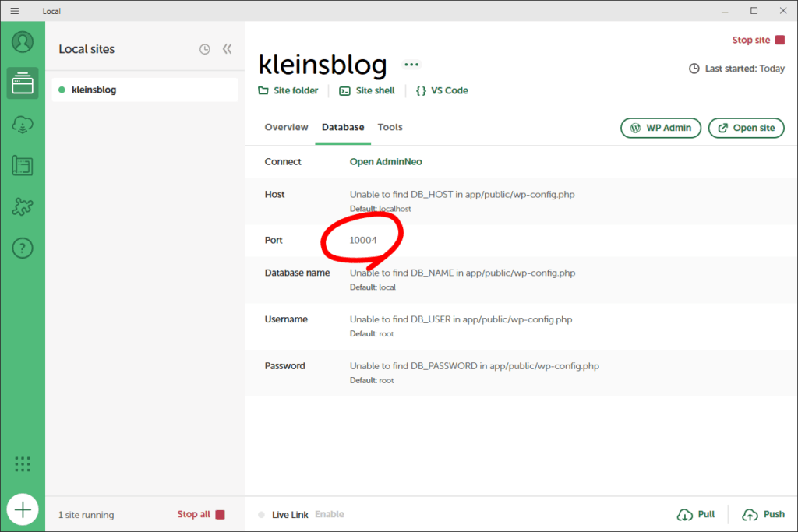This screenshot has width=798, height=532.
Task: Open the apps grid icon in sidebar
Action: 23,464
